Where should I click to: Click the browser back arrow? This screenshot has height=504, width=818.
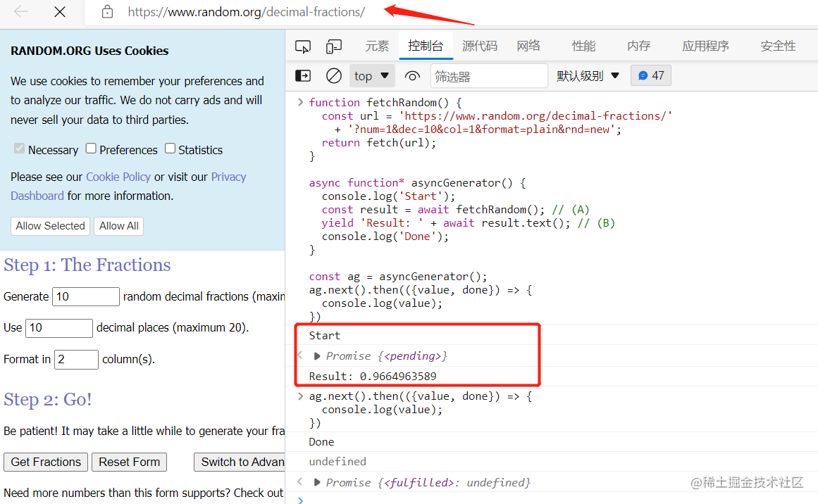pos(21,11)
